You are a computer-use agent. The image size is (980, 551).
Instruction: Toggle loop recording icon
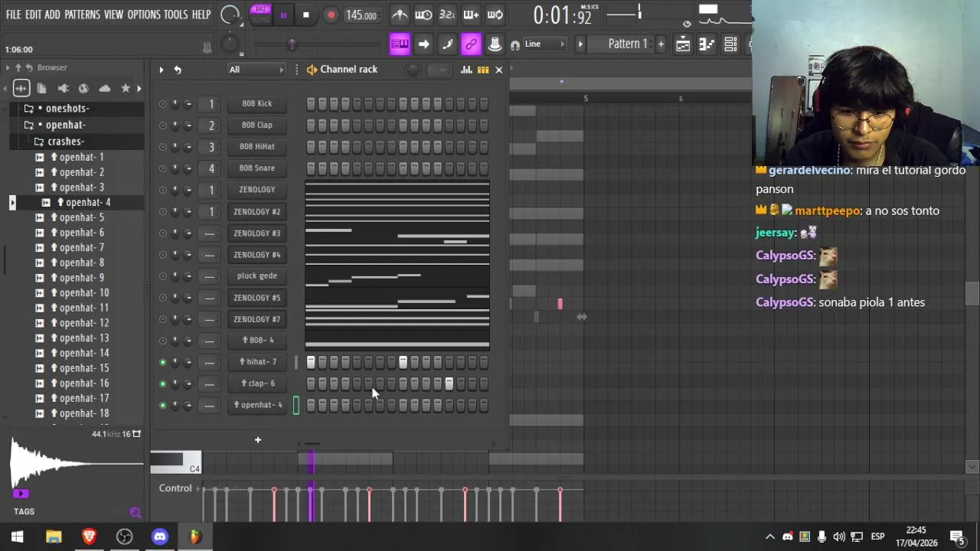click(x=495, y=15)
